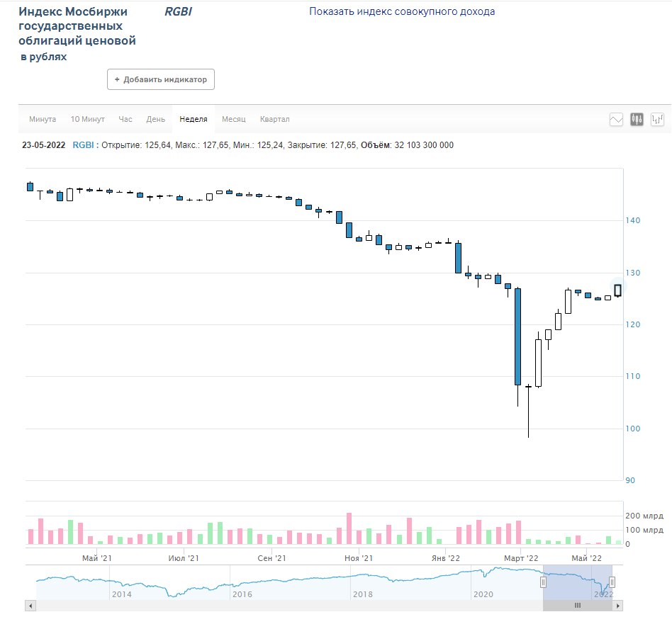The height and width of the screenshot is (629, 672).
Task: Click the Добавить индикатор button
Action: pos(161,79)
